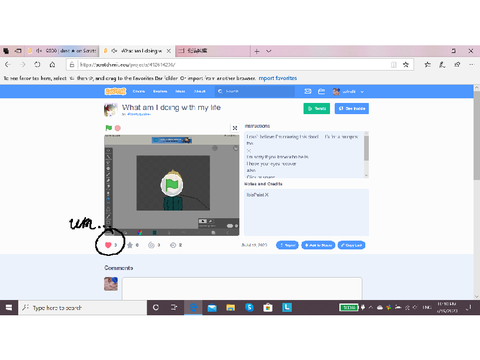Click the See inside button
This screenshot has width=480, height=360.
(x=352, y=108)
